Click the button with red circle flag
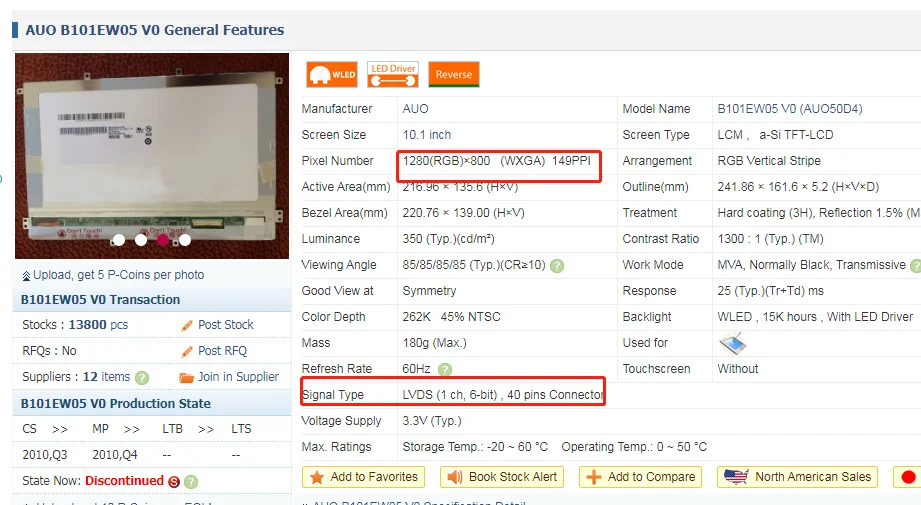The image size is (921, 505). tap(907, 477)
